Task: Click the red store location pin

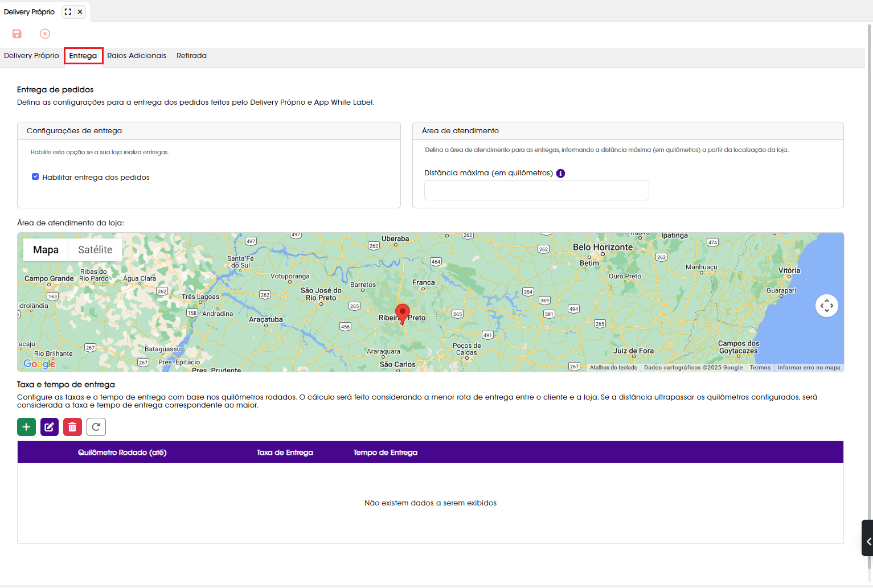Action: point(403,314)
